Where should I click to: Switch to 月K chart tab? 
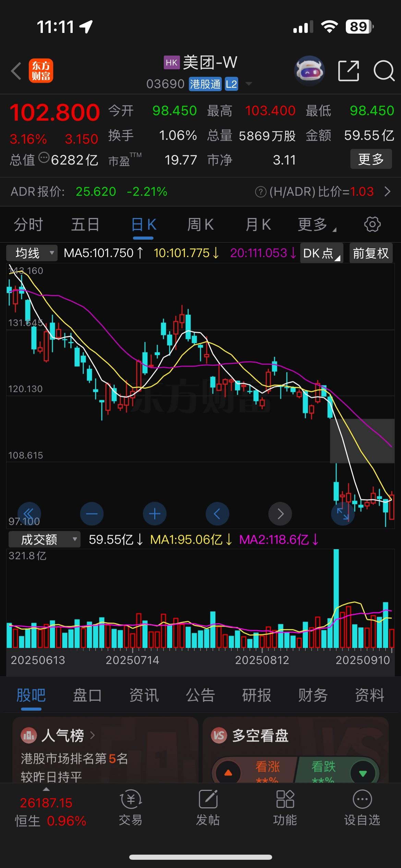(258, 225)
